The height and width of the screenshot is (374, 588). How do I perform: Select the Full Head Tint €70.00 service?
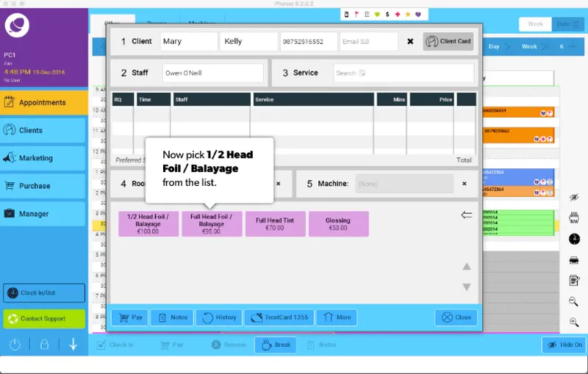(x=275, y=223)
